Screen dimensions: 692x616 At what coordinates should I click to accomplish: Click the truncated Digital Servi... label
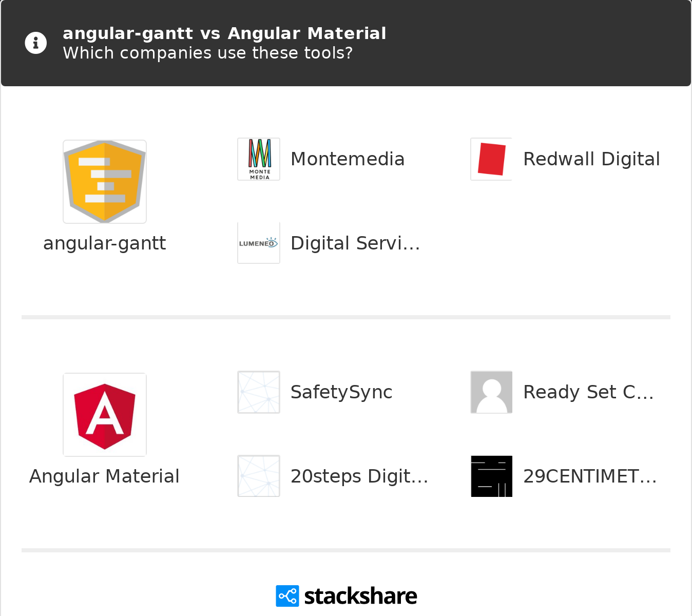tap(356, 243)
